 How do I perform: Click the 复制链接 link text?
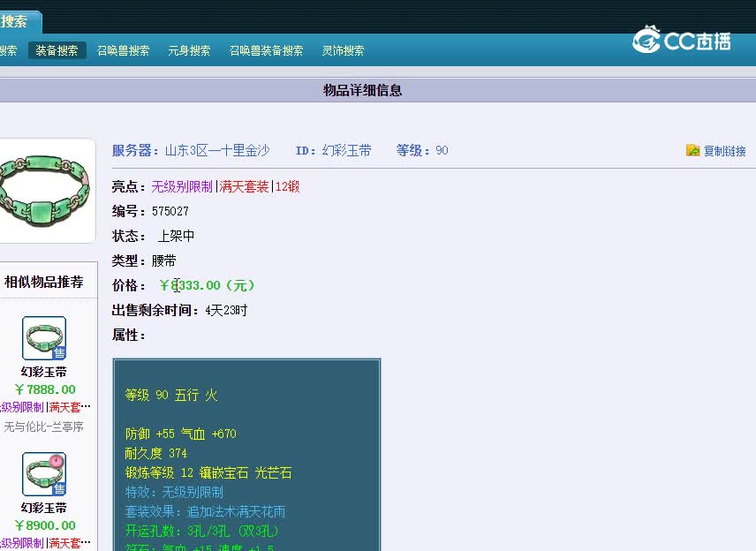[x=725, y=151]
